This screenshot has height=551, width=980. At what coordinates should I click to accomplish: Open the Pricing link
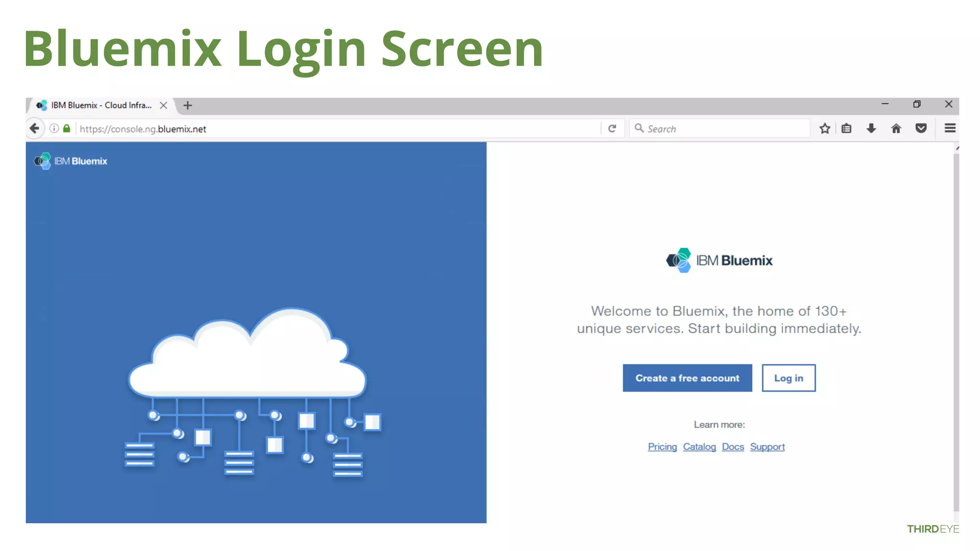pyautogui.click(x=662, y=447)
